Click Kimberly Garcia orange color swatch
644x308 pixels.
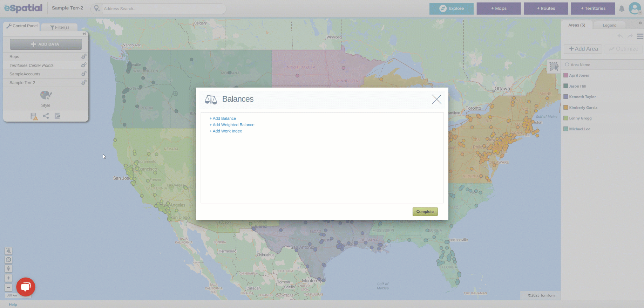coord(565,108)
